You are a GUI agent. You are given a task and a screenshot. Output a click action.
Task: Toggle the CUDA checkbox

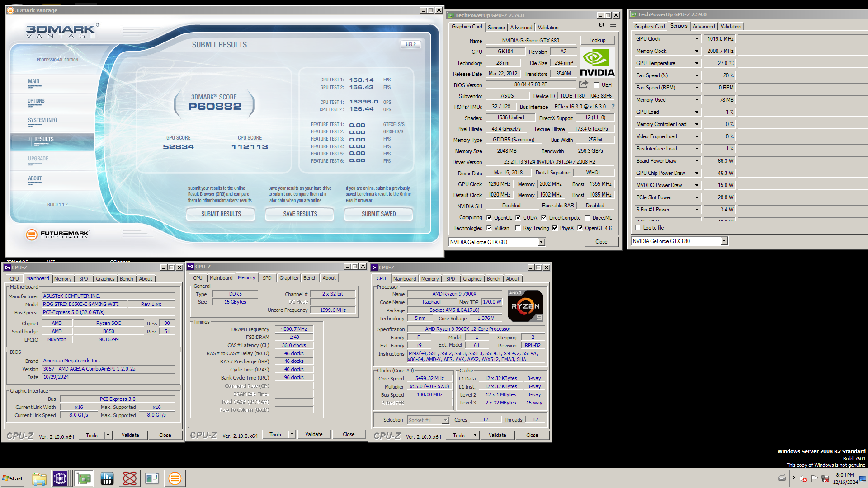click(518, 217)
